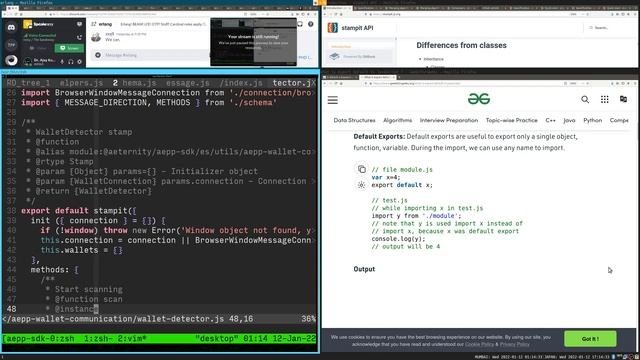640x360 pixels.
Task: Select the swirl-logo server icon in Discord
Action: (11, 60)
